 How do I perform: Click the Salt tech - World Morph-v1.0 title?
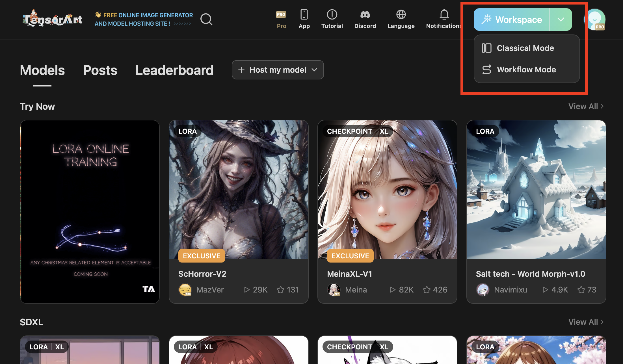tap(531, 274)
